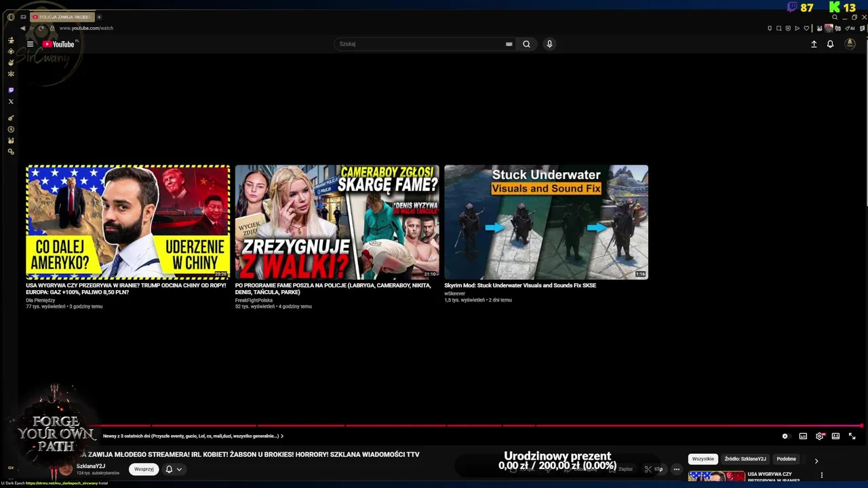
Task: Toggle subtitles/captions in player
Action: [803, 436]
